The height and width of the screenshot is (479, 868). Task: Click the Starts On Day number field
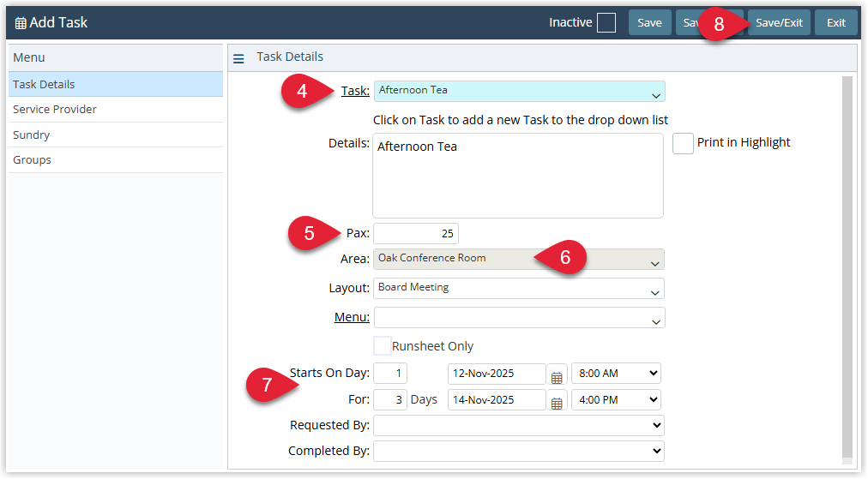click(x=390, y=374)
